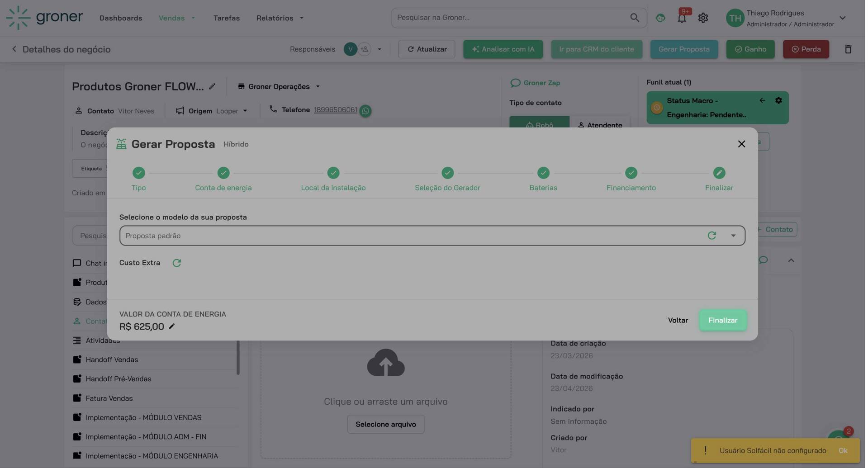Go to the Tipo step
Image resolution: width=868 pixels, height=468 pixels.
pyautogui.click(x=138, y=173)
